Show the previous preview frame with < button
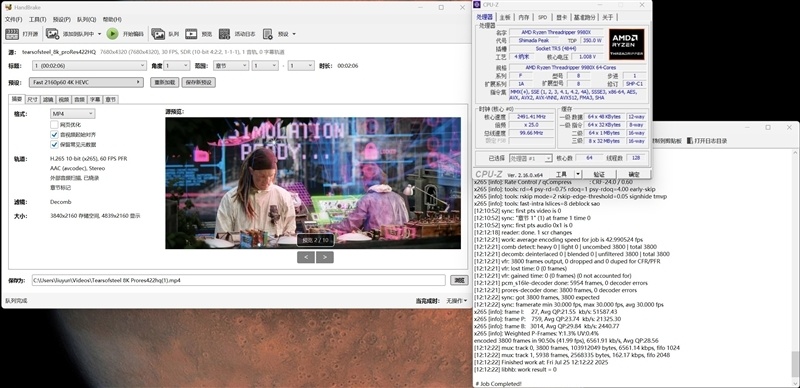Viewport: 800px width, 388px height. [306, 257]
